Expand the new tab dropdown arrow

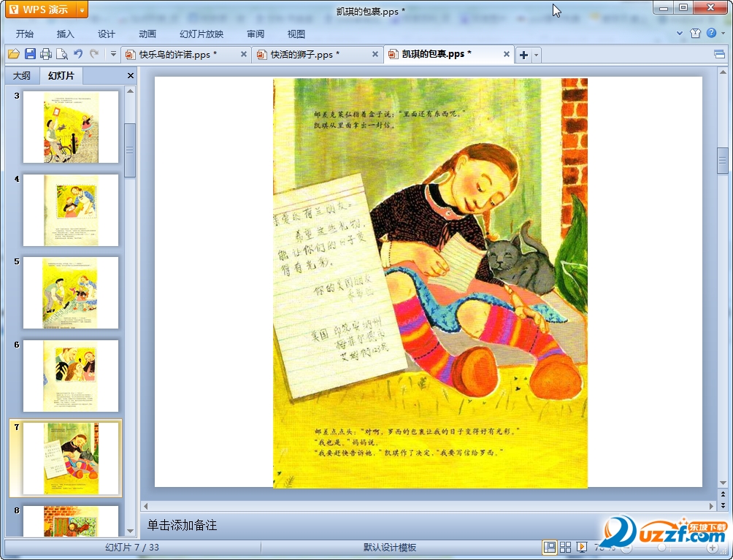coord(536,55)
